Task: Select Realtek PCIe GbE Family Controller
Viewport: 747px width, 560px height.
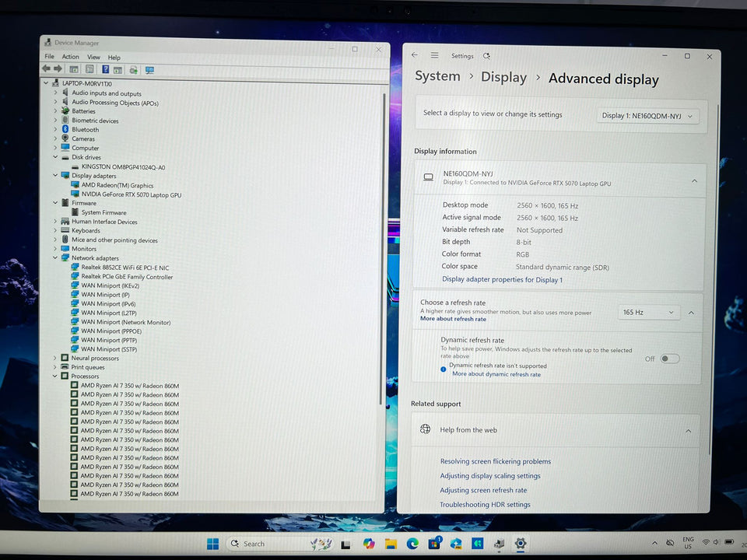Action: pyautogui.click(x=127, y=277)
